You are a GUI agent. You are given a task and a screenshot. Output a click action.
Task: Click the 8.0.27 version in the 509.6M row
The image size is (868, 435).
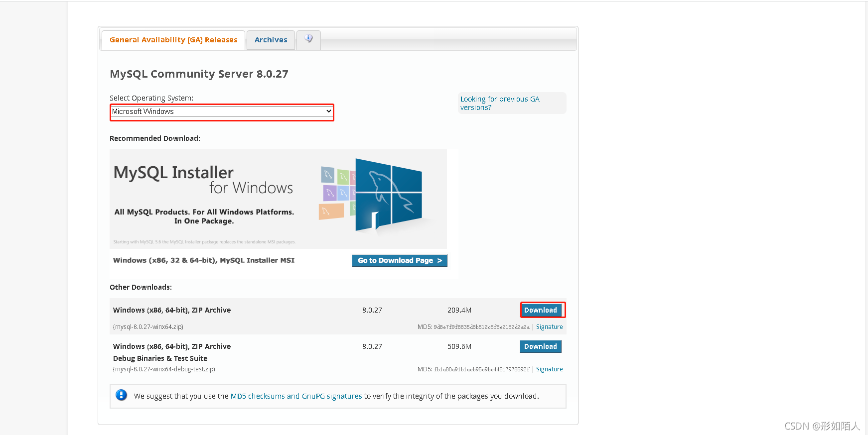(x=372, y=346)
